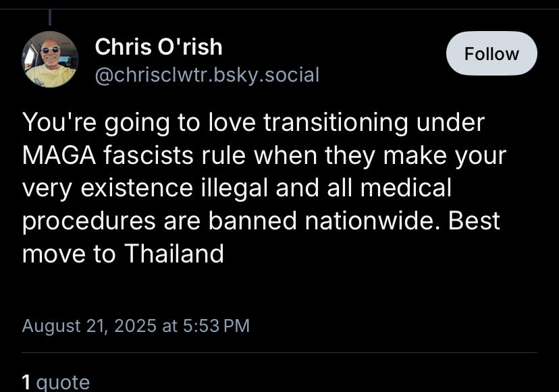Open Chris O'rish's account from his picture
559x392 pixels.
coord(50,59)
